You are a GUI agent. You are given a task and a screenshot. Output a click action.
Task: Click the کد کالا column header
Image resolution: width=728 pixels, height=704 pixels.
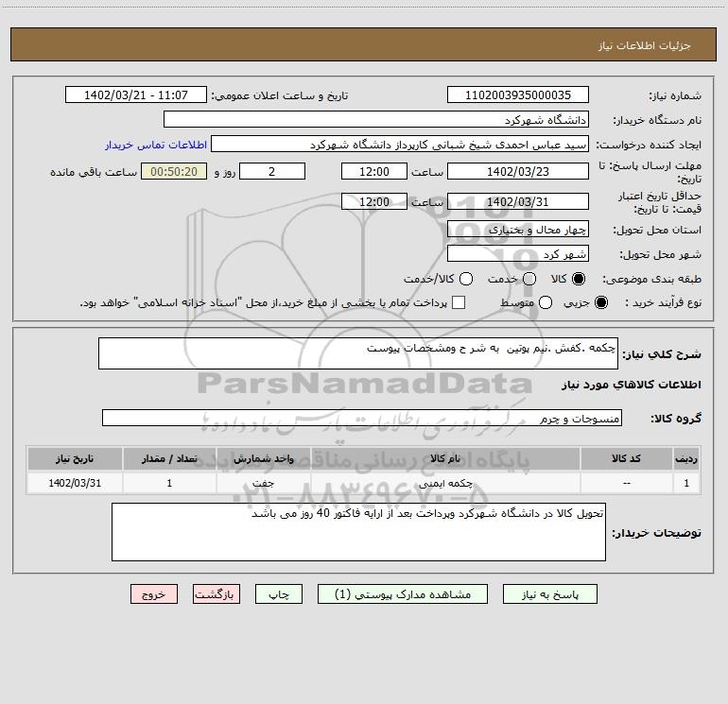click(x=626, y=458)
